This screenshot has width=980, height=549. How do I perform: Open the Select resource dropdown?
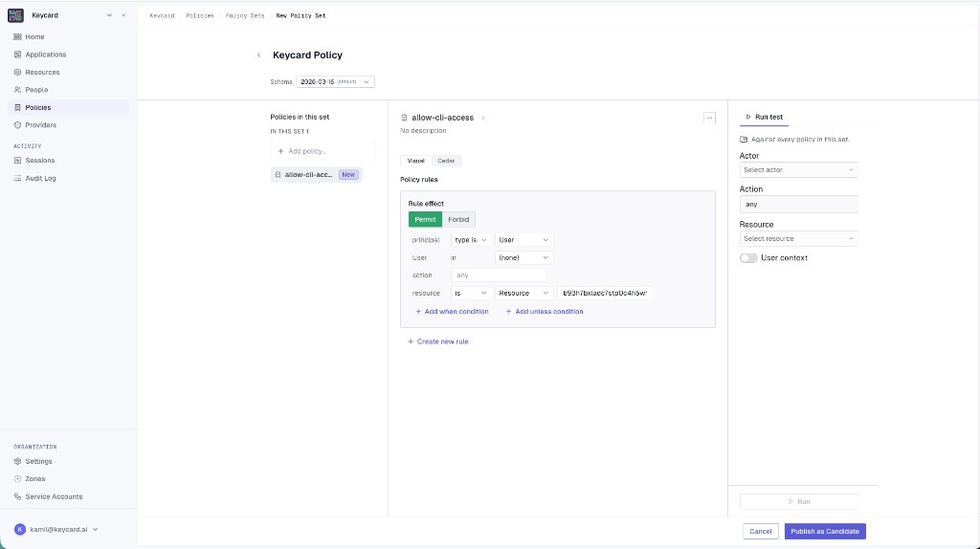point(798,238)
